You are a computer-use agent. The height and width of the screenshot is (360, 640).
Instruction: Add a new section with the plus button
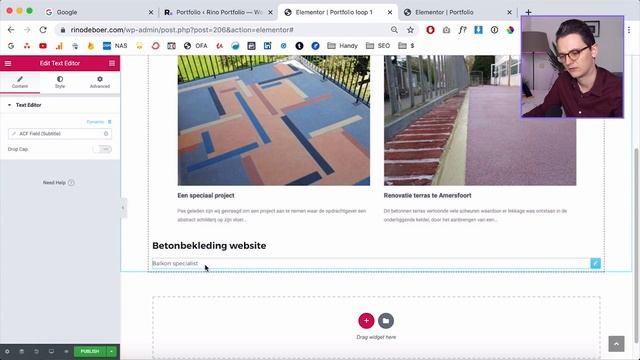[x=366, y=321]
